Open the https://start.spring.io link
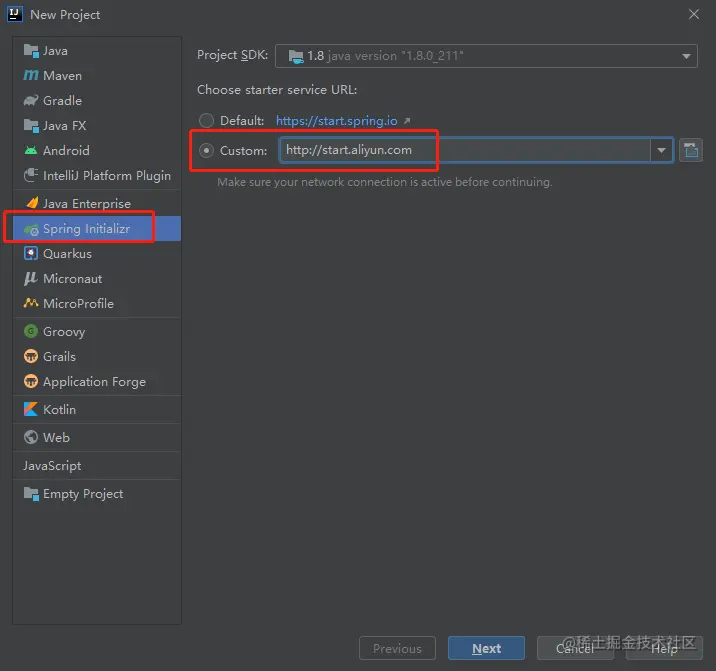The height and width of the screenshot is (671, 716). tap(337, 121)
